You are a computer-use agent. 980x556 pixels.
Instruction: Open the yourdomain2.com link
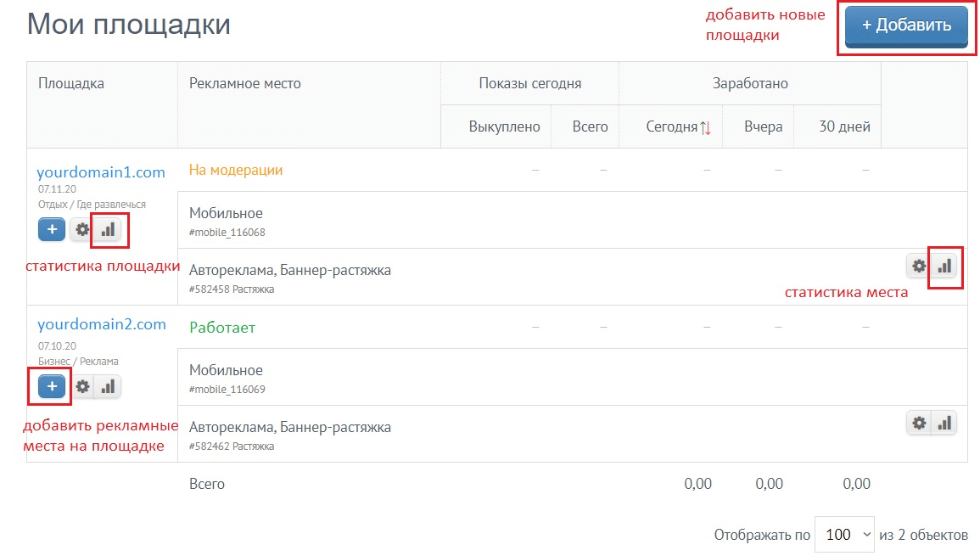click(x=101, y=324)
